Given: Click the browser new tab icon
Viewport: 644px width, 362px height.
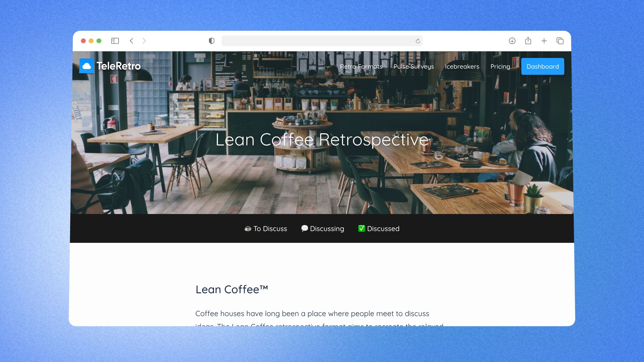Looking at the screenshot, I should pyautogui.click(x=544, y=41).
